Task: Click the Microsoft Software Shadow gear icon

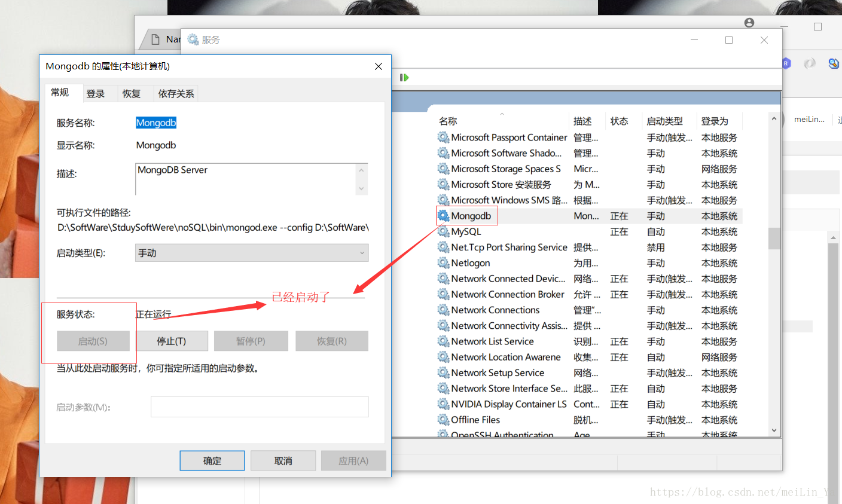Action: point(443,153)
